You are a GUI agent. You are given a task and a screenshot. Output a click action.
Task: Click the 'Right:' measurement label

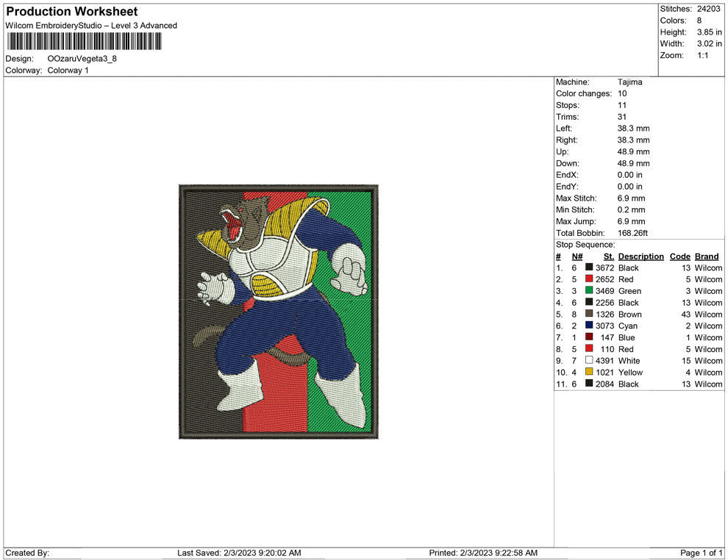click(566, 140)
